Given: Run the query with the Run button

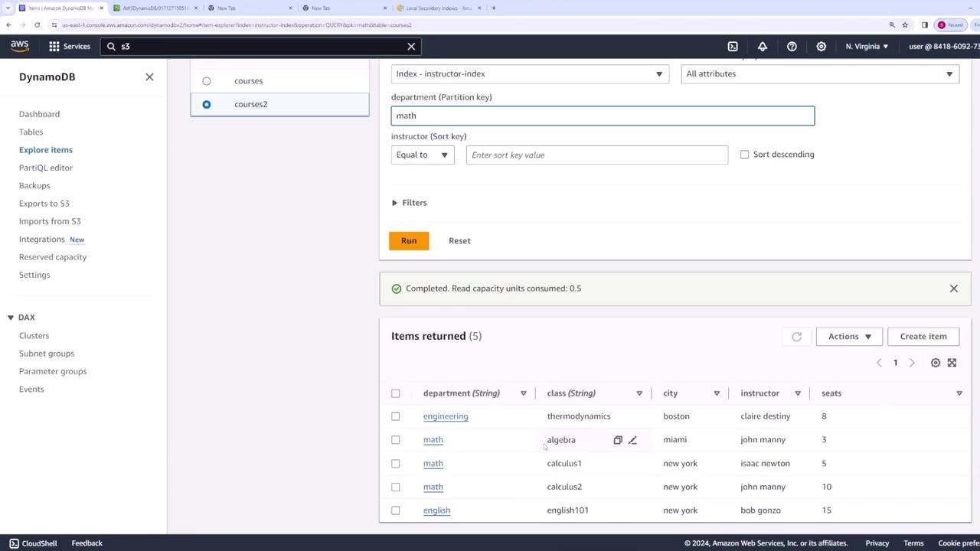Looking at the screenshot, I should click(409, 241).
